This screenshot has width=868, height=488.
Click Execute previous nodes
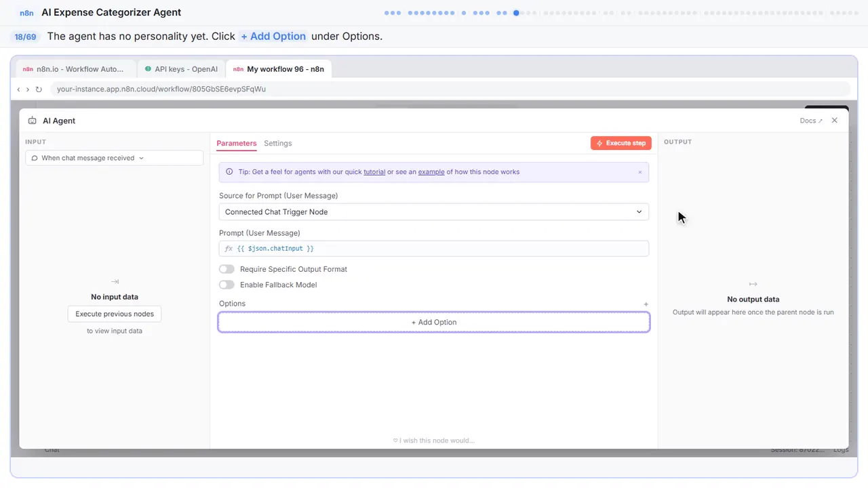pos(115,314)
